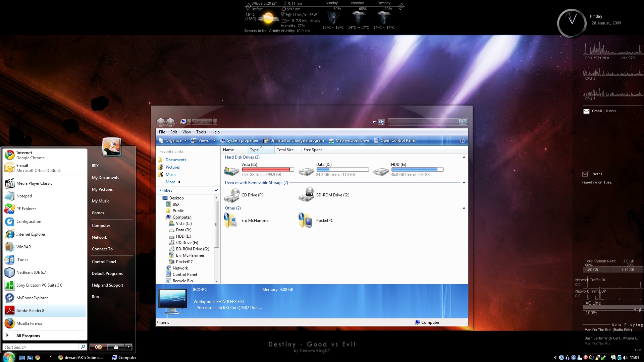The image size is (644, 362).
Task: Open the Help menu
Action: coord(215,132)
